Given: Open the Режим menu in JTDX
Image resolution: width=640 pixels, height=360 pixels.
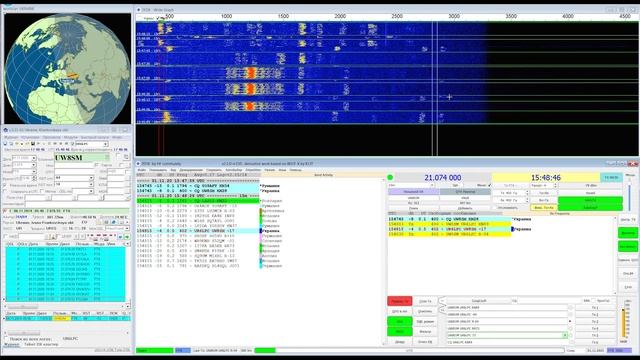Looking at the screenshot, I should [x=269, y=170].
